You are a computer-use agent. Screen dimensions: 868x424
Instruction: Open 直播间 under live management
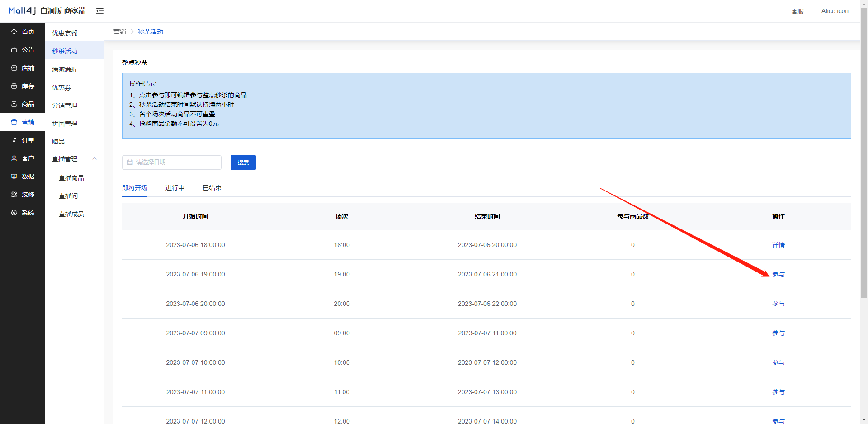coord(68,196)
